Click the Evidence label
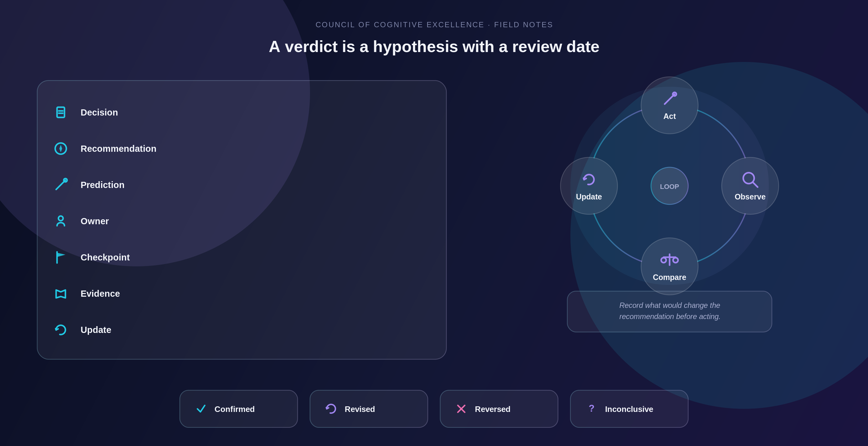 coord(100,294)
